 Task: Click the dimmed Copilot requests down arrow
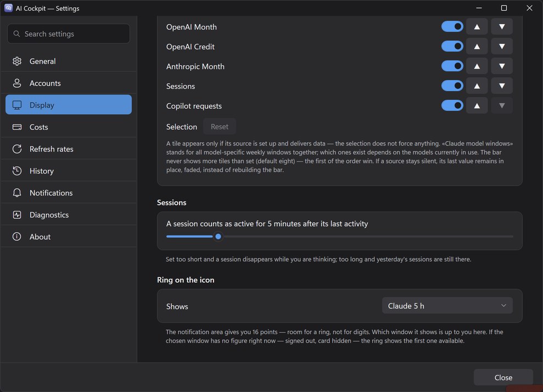[502, 105]
